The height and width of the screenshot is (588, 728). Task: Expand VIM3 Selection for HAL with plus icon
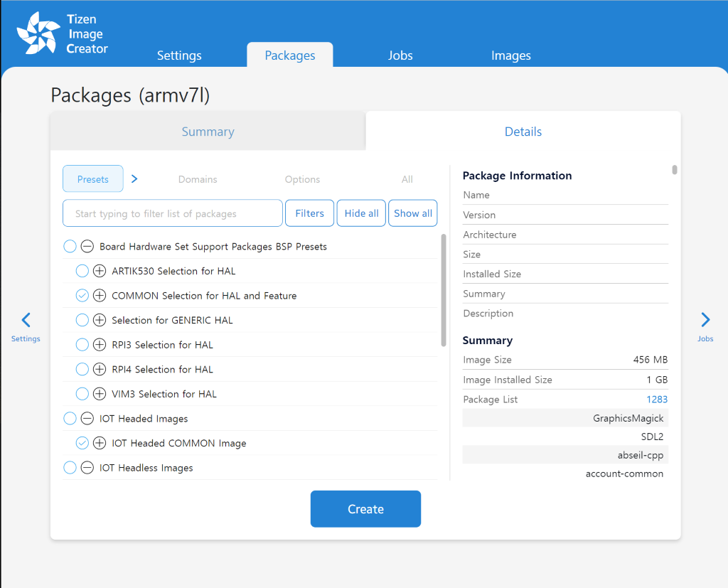point(99,393)
